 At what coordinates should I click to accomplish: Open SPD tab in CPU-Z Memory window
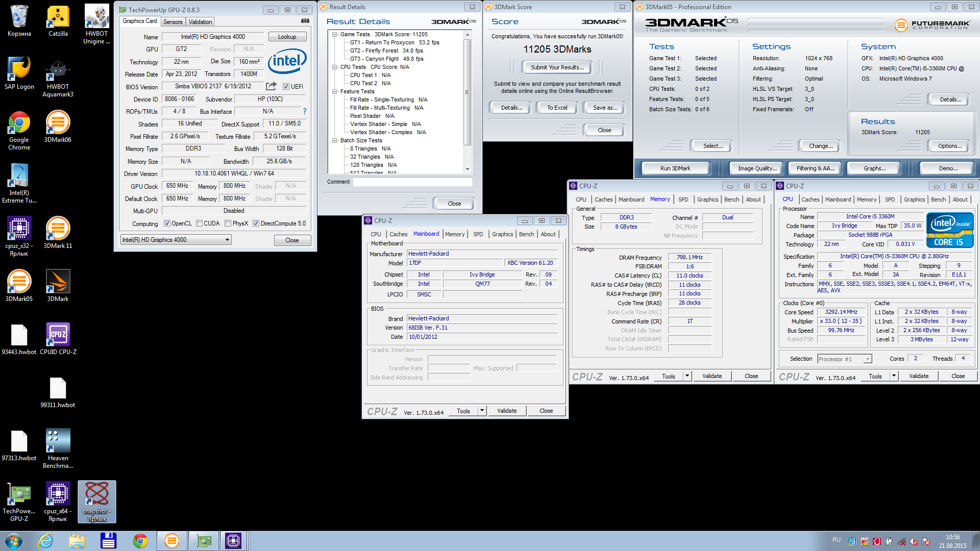(x=683, y=199)
